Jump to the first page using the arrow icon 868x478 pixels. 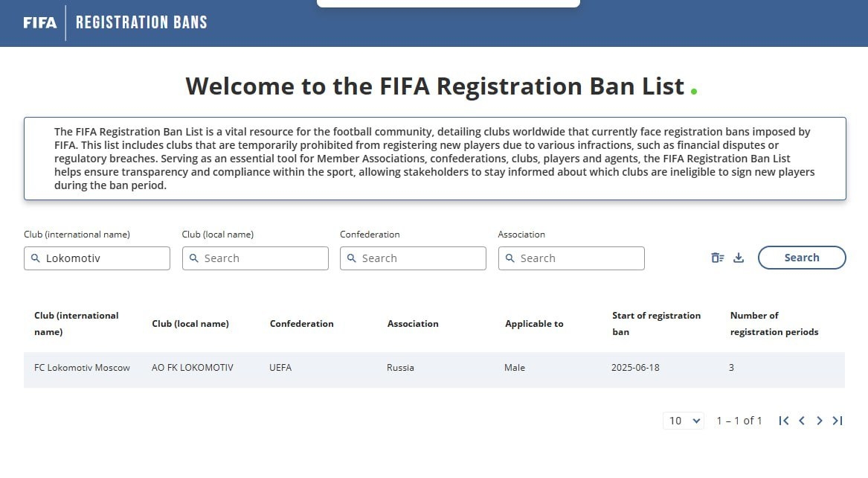(x=783, y=421)
